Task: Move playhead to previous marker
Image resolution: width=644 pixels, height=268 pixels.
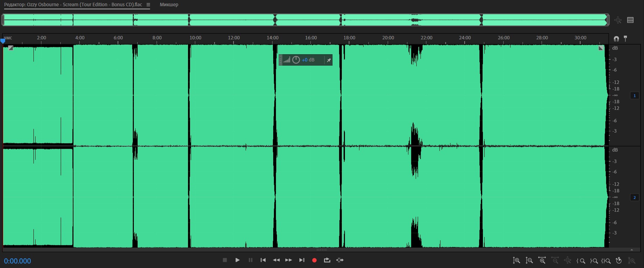Action: (263, 260)
